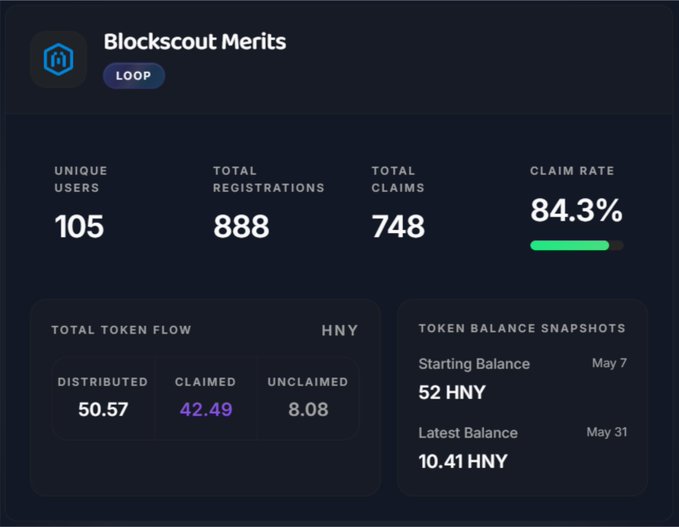Image resolution: width=679 pixels, height=527 pixels.
Task: Select the Total Claims value 748
Action: click(x=398, y=226)
